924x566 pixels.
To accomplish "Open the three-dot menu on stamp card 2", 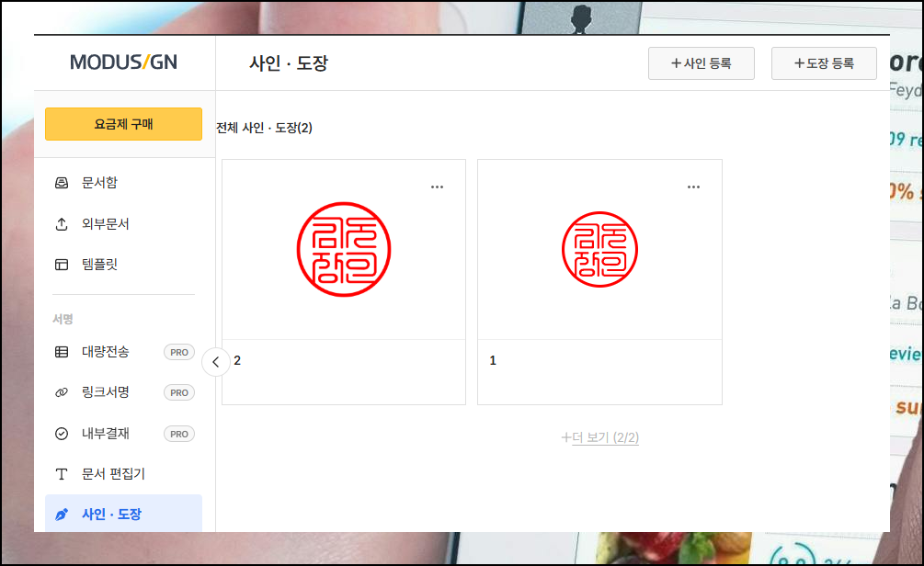I will [x=437, y=187].
